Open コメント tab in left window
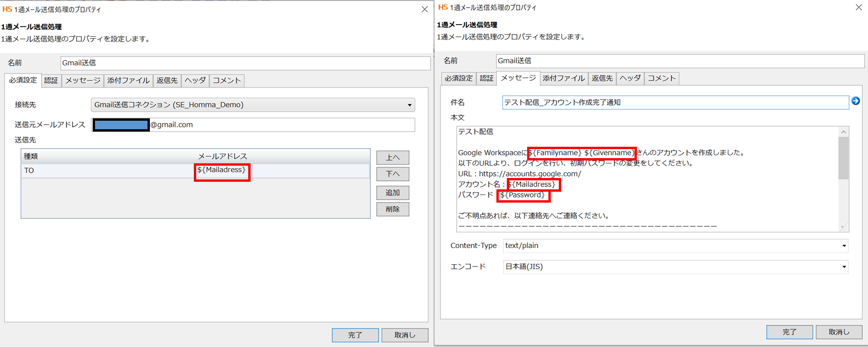 point(227,80)
